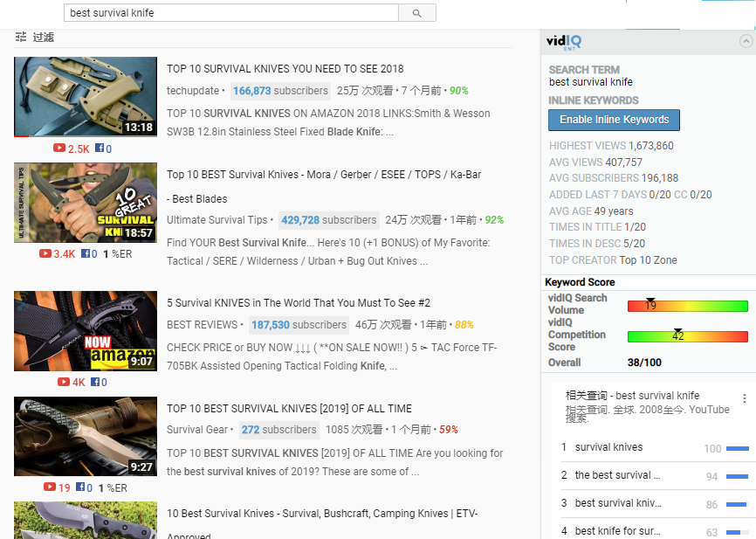
Task: Click the 过滤 filter label
Action: pyautogui.click(x=44, y=38)
